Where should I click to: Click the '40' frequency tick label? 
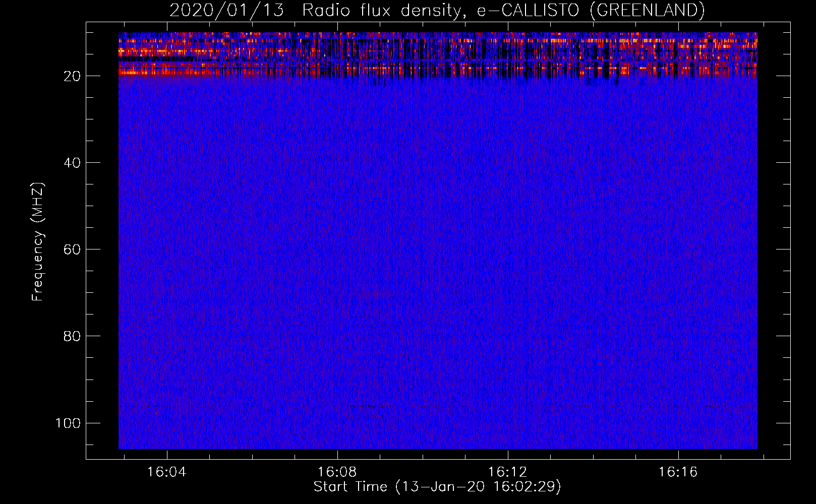pyautogui.click(x=72, y=163)
